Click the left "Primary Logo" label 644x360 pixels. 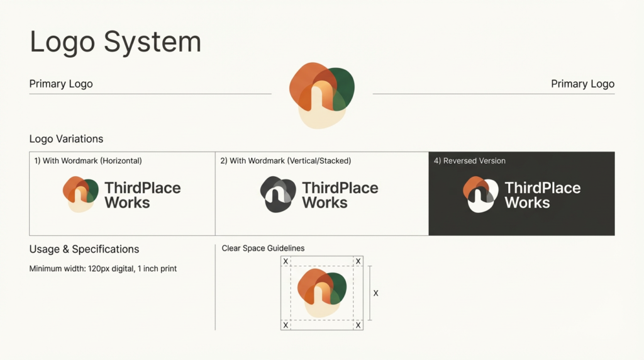(61, 84)
